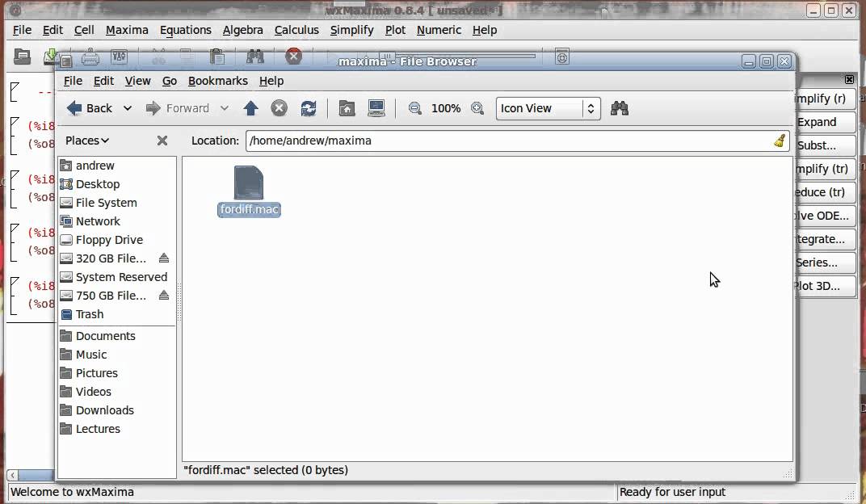Click the Forward navigation button
This screenshot has height=504, width=866.
177,108
